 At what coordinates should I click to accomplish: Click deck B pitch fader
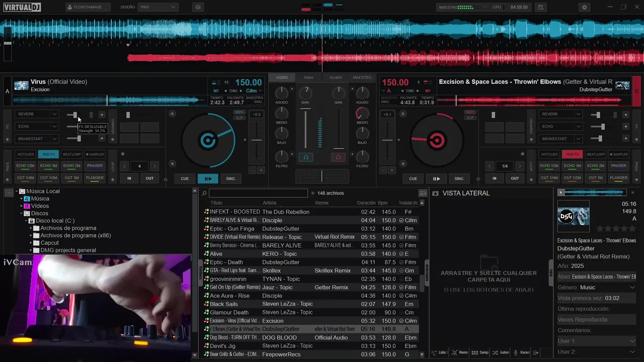387,139
